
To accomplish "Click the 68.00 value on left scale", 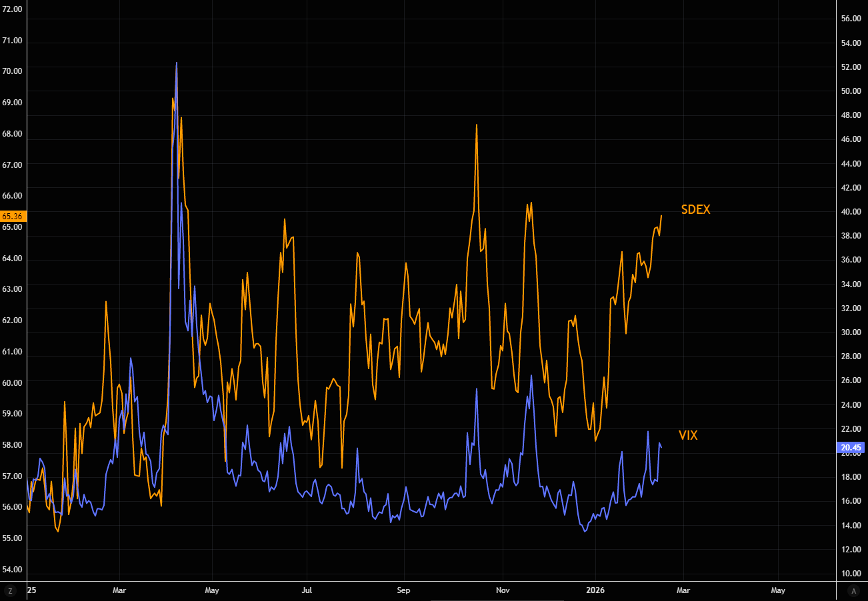I will click(x=13, y=133).
